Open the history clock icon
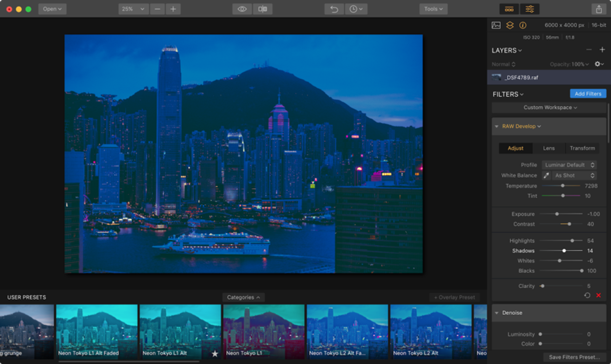The height and width of the screenshot is (364, 611). [355, 9]
